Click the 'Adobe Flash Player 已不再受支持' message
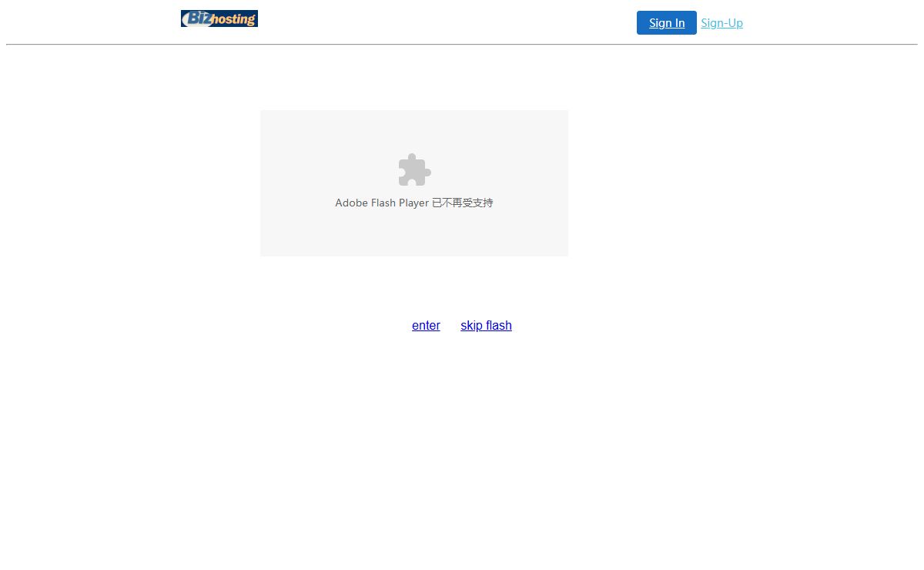 pyautogui.click(x=414, y=203)
